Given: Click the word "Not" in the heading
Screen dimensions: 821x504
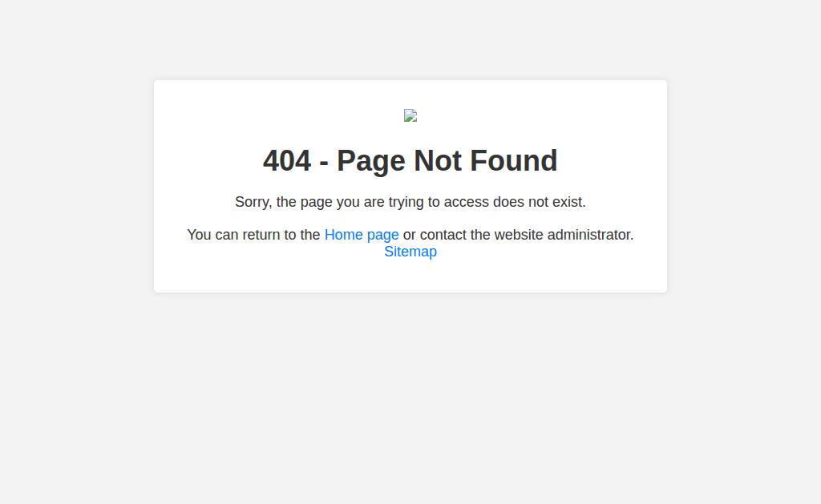Looking at the screenshot, I should [x=437, y=161].
